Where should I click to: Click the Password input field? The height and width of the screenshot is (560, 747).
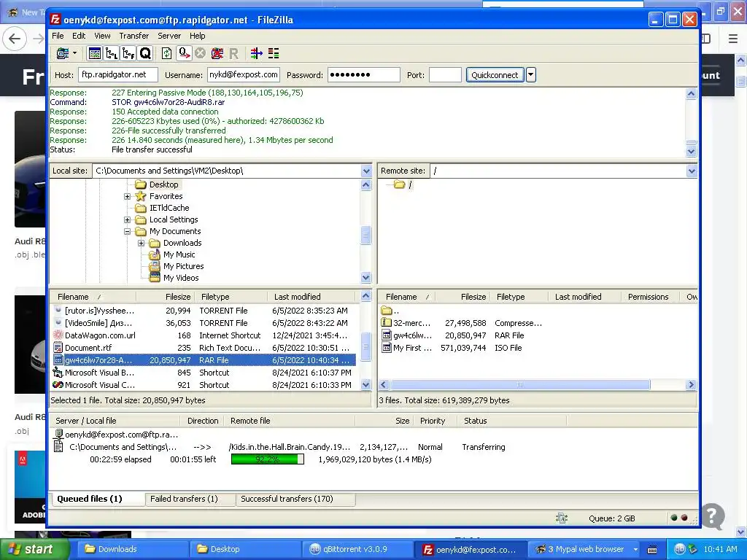click(x=363, y=75)
